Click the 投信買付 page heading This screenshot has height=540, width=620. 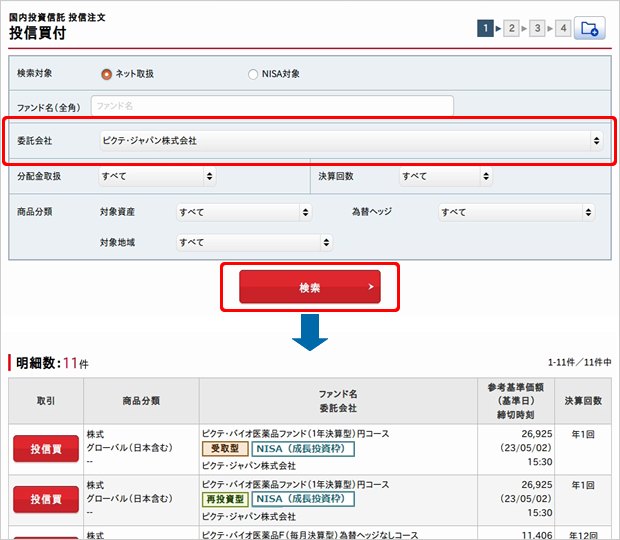[x=38, y=33]
